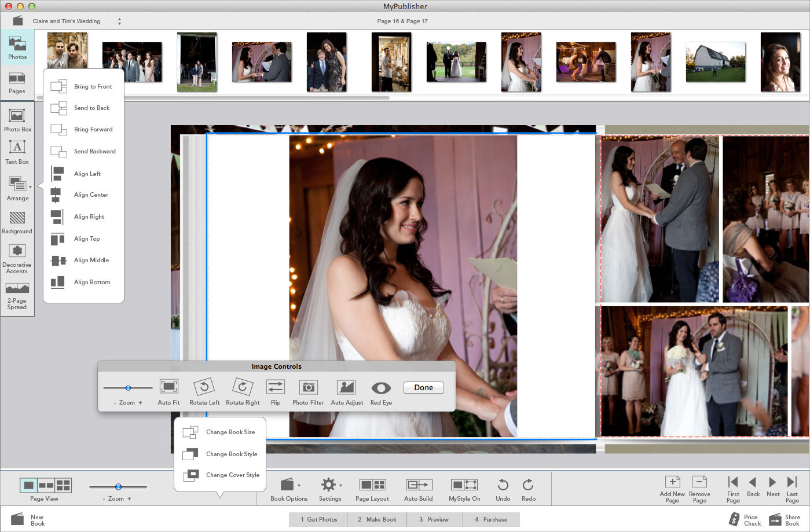The height and width of the screenshot is (532, 810).
Task: Redo the last action
Action: tap(529, 489)
